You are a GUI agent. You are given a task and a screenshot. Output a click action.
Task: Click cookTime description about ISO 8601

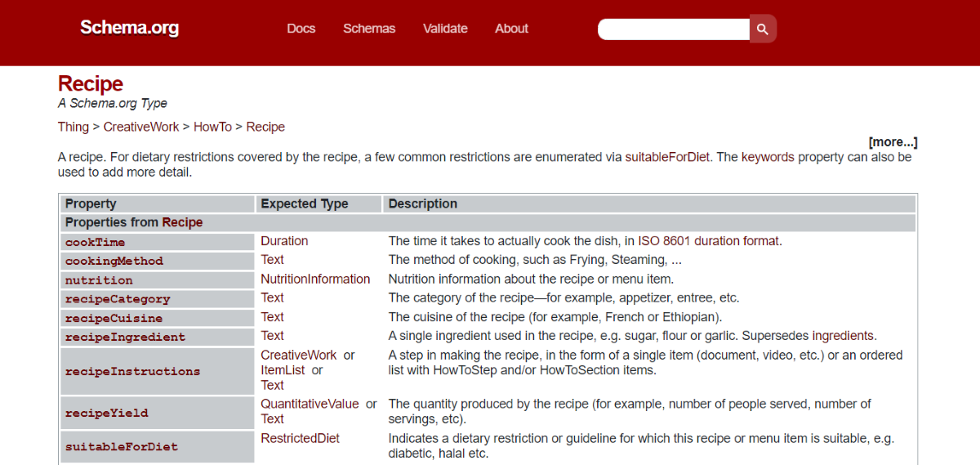point(585,241)
